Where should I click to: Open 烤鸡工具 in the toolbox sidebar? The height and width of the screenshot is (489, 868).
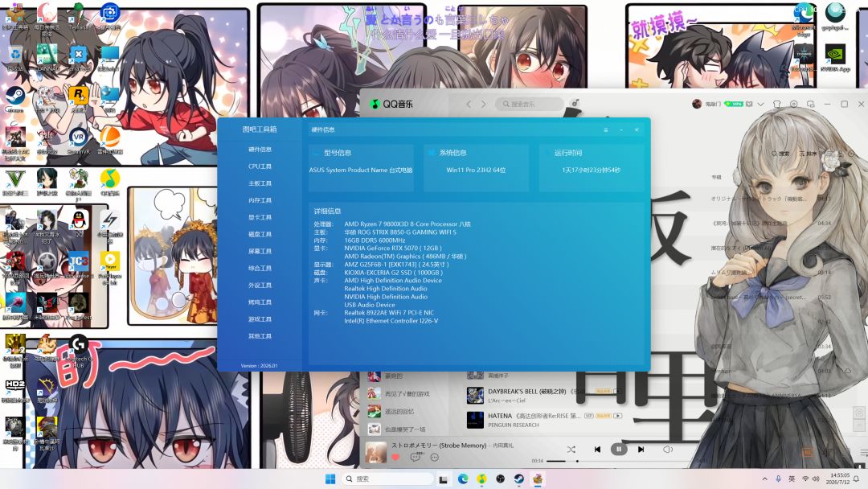click(x=260, y=302)
